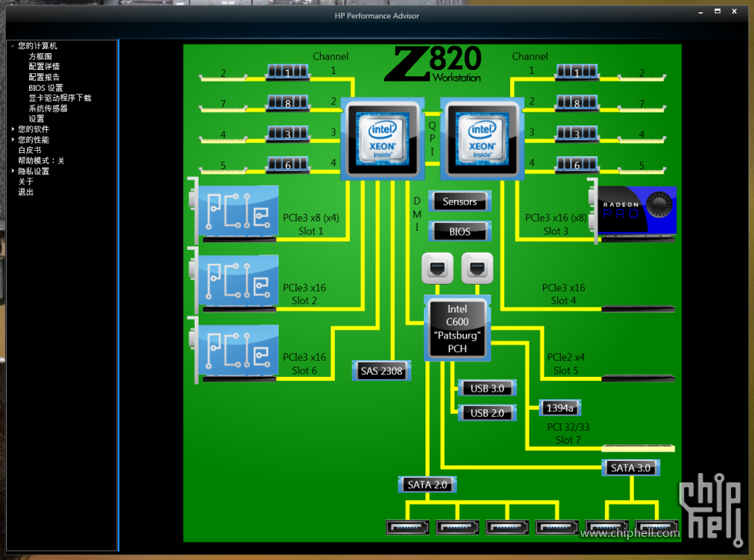Click the SAS 2308 controller block
Screen dimensions: 754x560
(382, 371)
